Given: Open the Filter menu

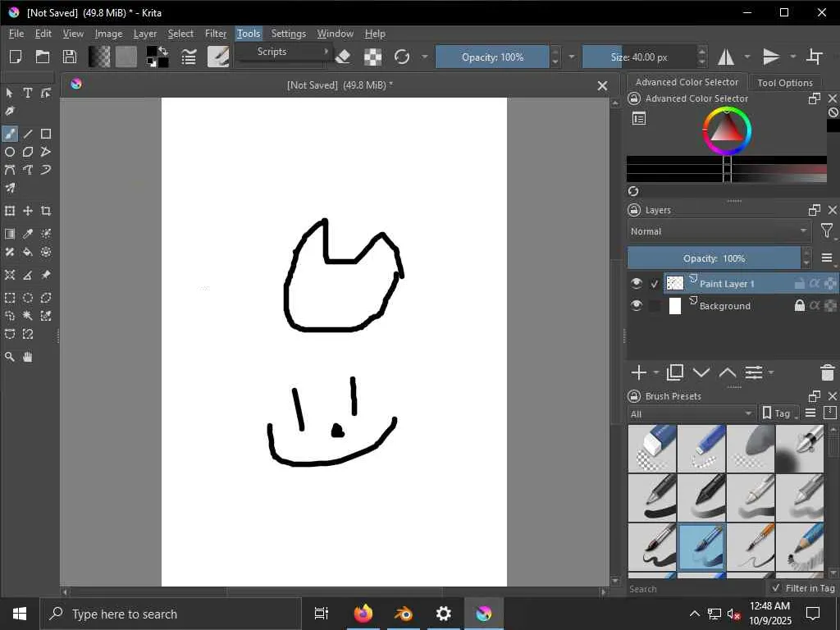Looking at the screenshot, I should [x=216, y=34].
